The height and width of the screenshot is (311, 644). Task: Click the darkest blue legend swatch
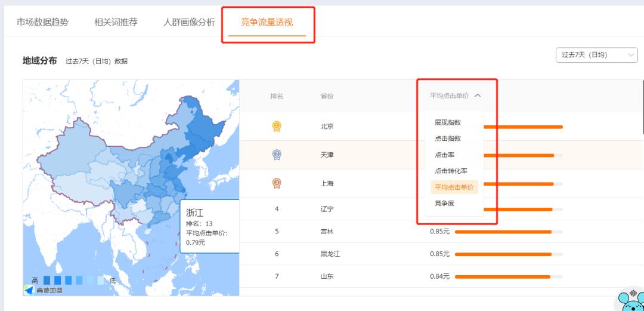click(x=47, y=281)
